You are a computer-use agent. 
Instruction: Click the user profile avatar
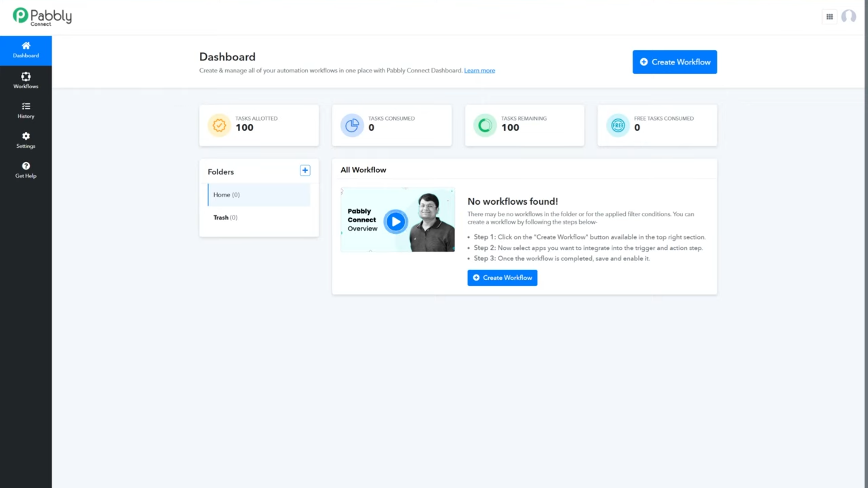pyautogui.click(x=849, y=17)
